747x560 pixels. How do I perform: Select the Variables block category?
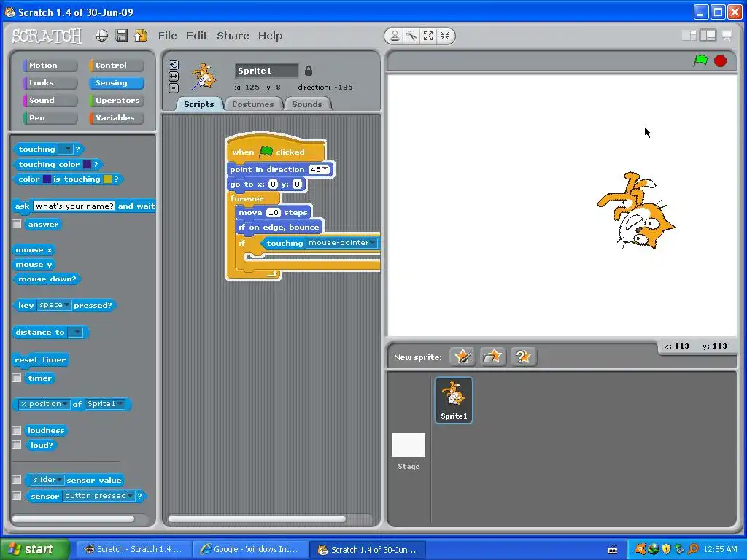tap(116, 118)
